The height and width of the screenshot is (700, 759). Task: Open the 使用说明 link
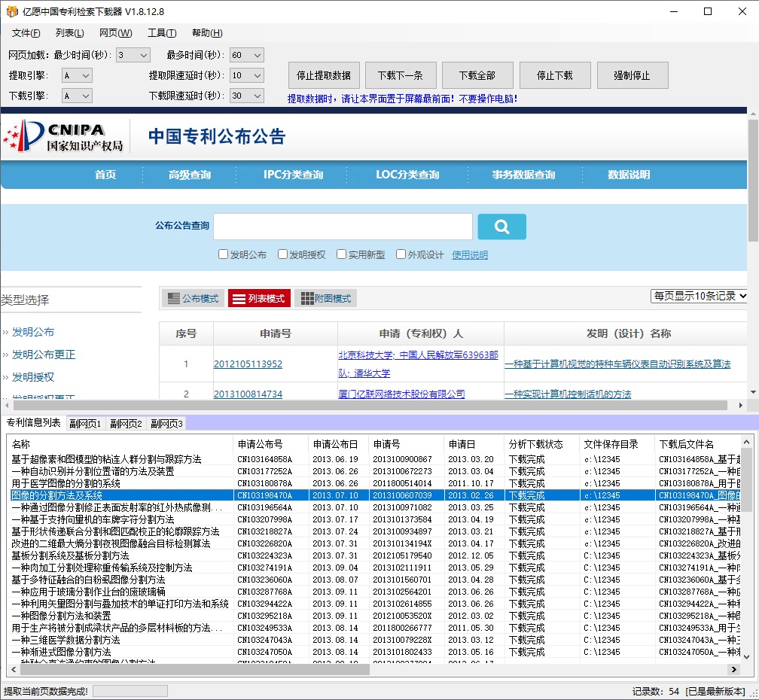pos(470,255)
